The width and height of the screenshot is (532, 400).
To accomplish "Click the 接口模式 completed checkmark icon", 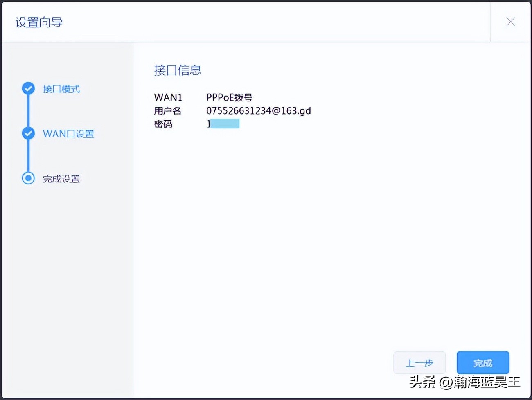I will click(x=28, y=88).
